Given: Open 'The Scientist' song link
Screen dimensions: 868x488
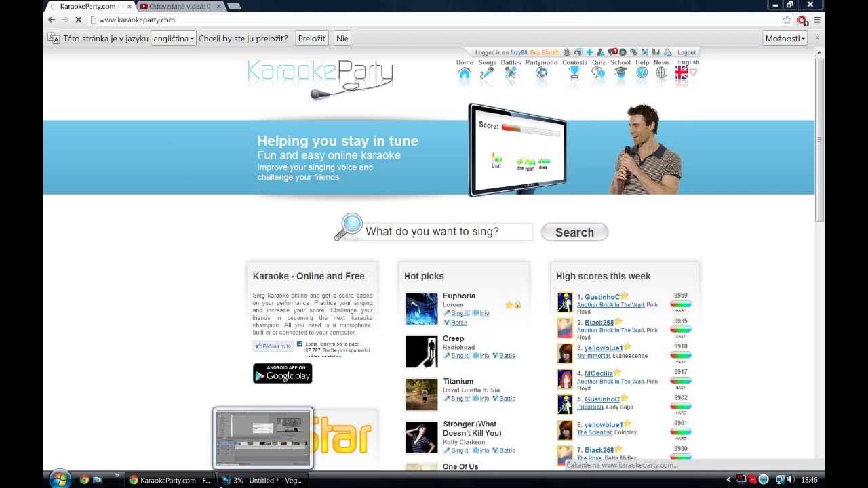Looking at the screenshot, I should tap(594, 432).
